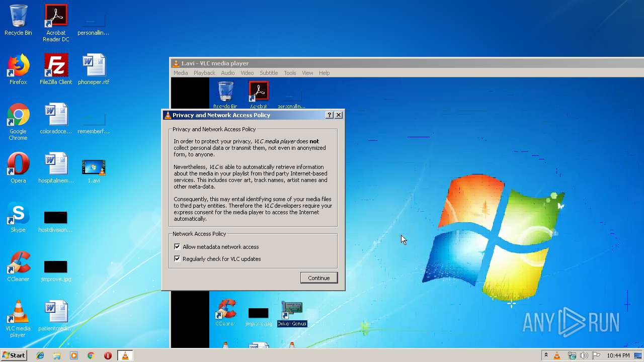
Task: Click volume speaker icon in system tray
Action: [584, 355]
